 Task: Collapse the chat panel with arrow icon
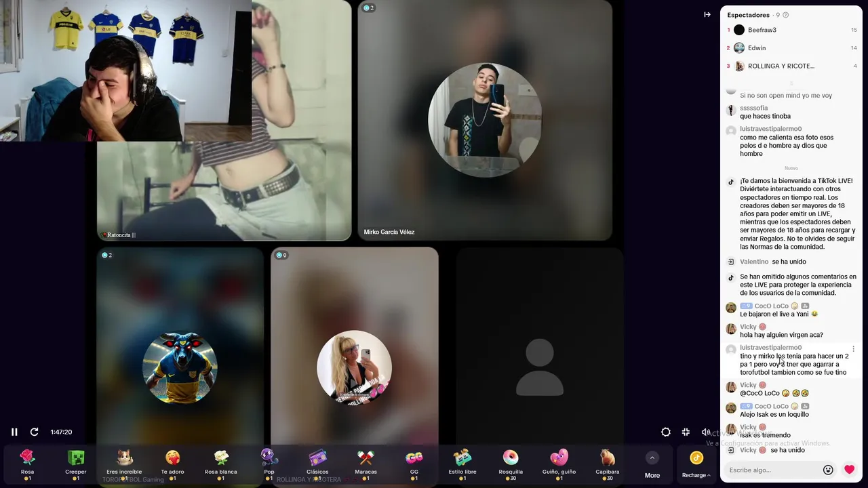[x=707, y=14]
